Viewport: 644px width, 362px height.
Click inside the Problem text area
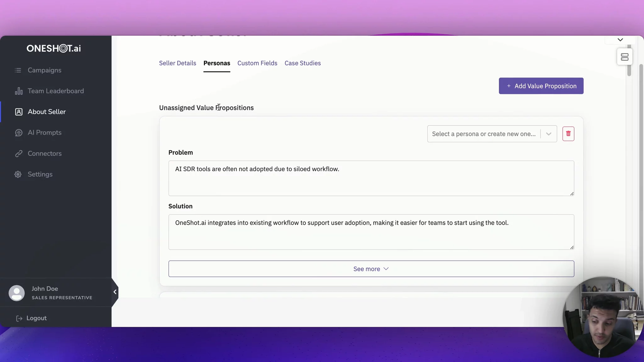point(371,178)
